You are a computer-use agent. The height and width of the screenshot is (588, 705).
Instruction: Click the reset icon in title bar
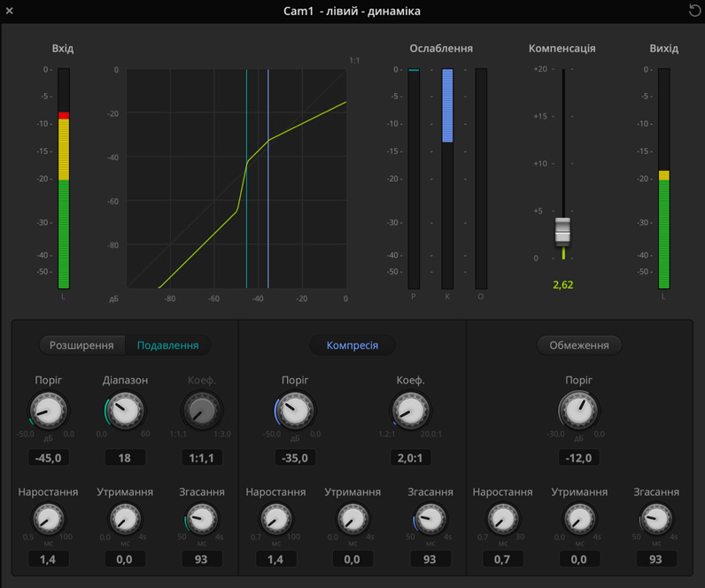tap(694, 11)
